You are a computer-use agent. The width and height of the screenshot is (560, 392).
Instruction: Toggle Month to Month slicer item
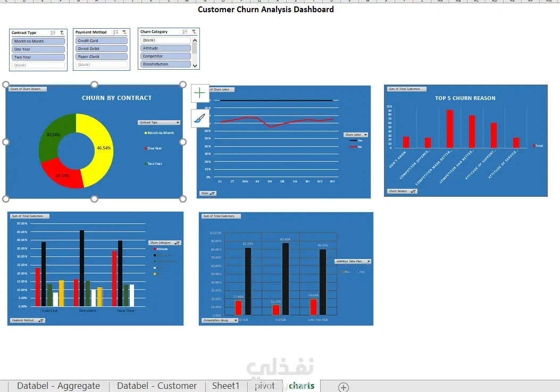point(38,41)
